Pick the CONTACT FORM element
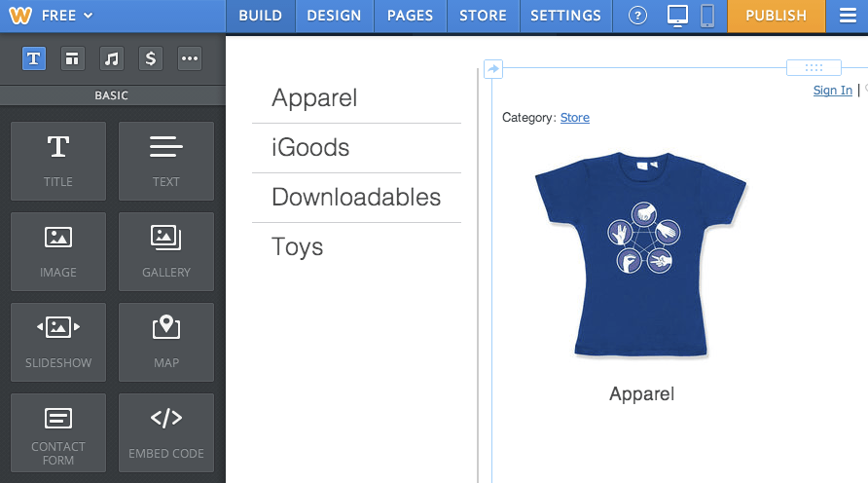 point(58,432)
